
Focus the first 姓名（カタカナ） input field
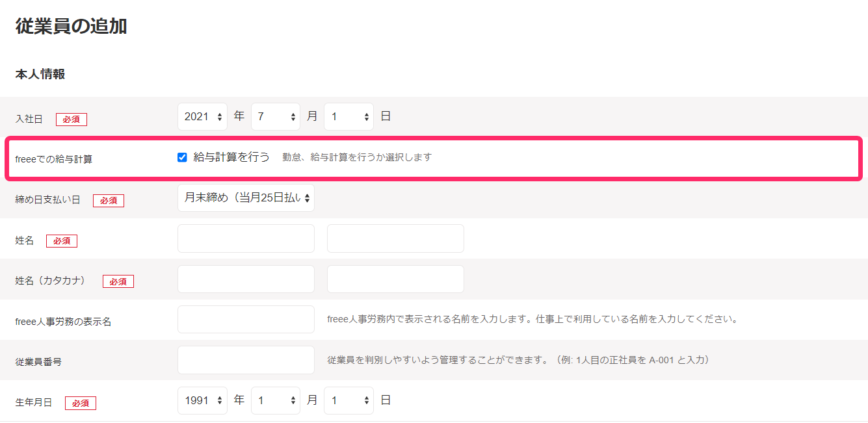coord(246,279)
